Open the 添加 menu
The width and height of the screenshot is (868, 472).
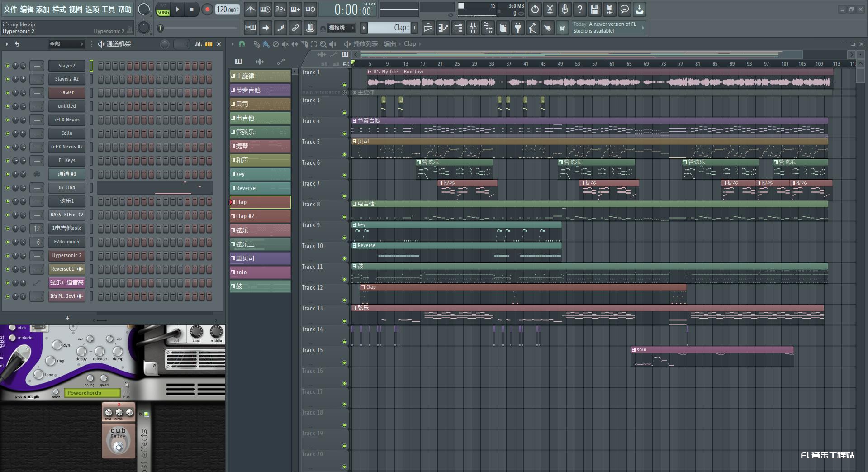pos(43,9)
